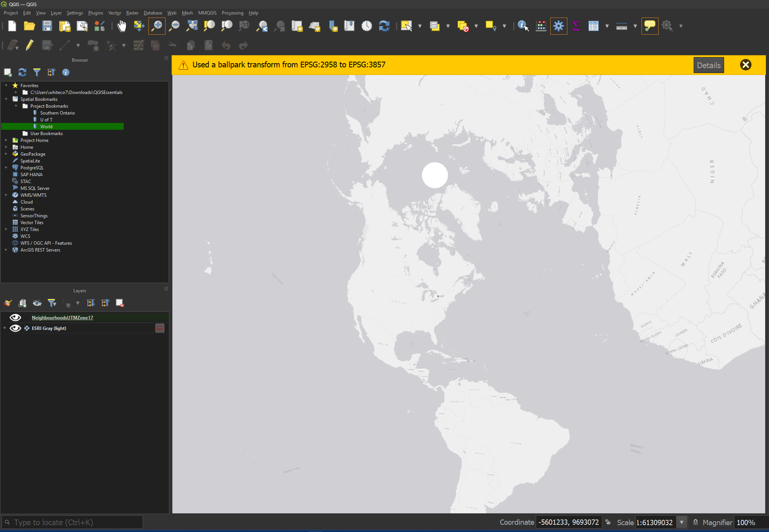Open the attribute table icon
769x532 pixels.
coord(594,26)
